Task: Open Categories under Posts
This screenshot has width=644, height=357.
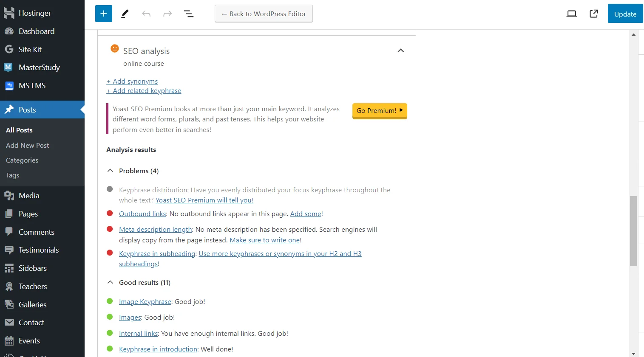Action: coord(22,160)
